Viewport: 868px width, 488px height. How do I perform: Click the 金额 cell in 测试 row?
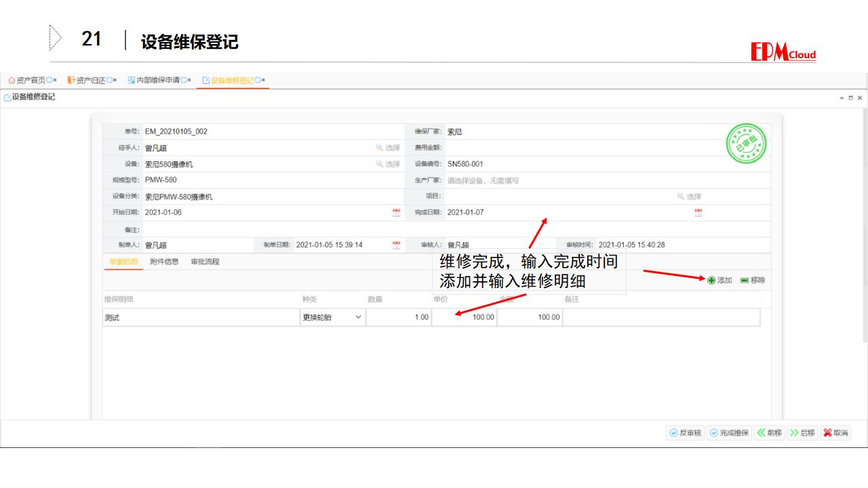(x=530, y=317)
